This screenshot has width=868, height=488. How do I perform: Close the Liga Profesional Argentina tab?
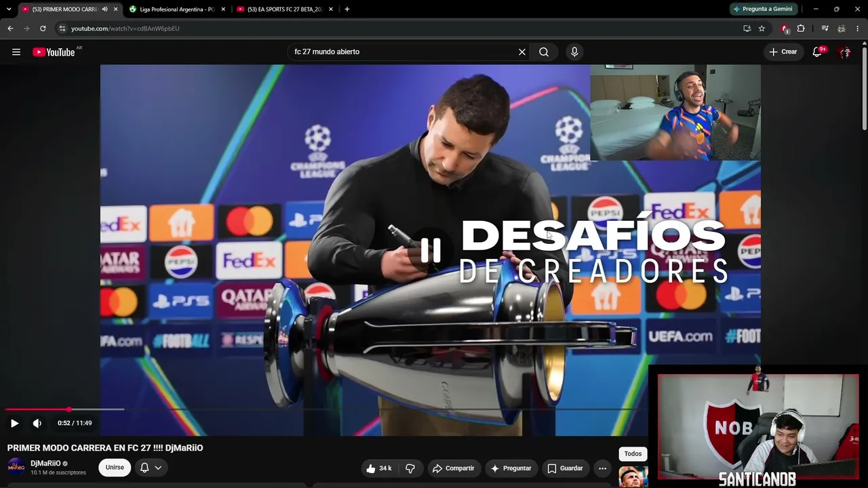pyautogui.click(x=223, y=9)
